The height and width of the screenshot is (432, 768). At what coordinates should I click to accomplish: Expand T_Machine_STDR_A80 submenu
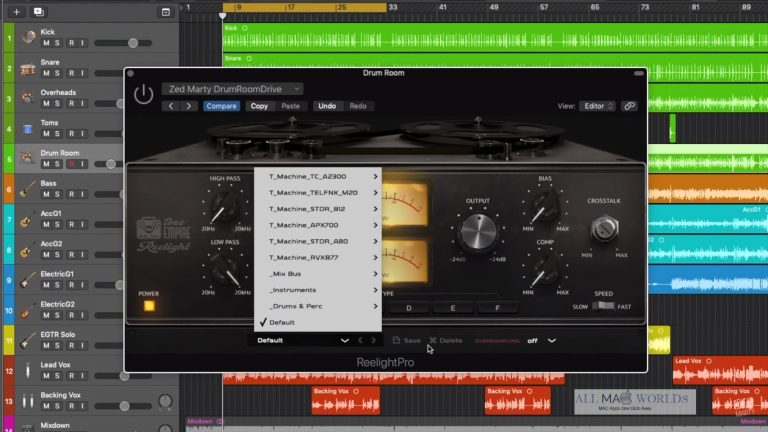point(318,241)
